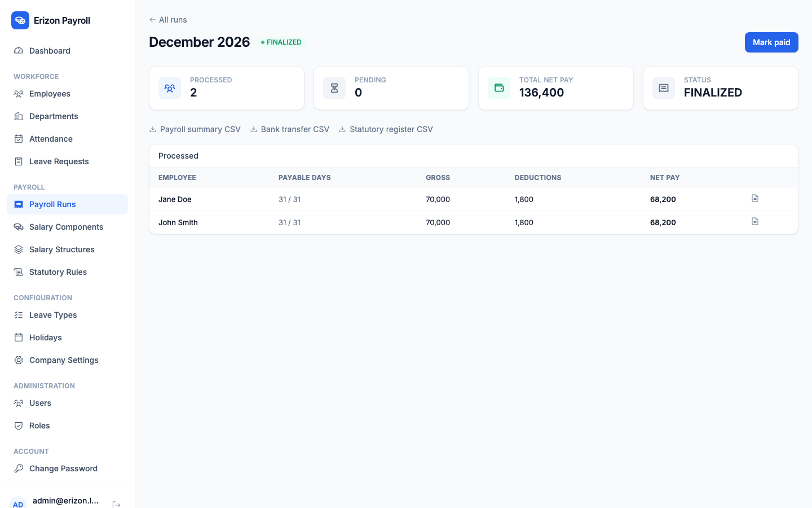Viewport: 812px width, 508px height.
Task: Click the Attendance calendar-check icon
Action: (x=19, y=139)
